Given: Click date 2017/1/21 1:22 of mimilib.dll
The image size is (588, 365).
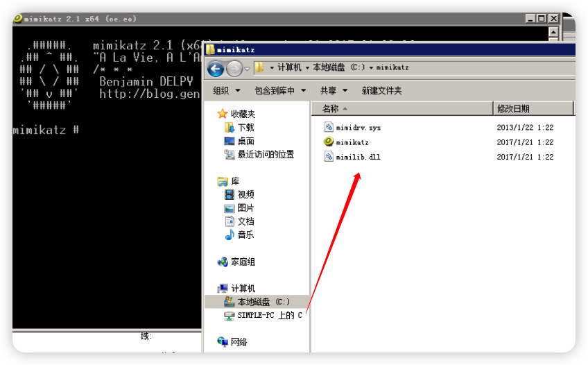Looking at the screenshot, I should coord(525,157).
